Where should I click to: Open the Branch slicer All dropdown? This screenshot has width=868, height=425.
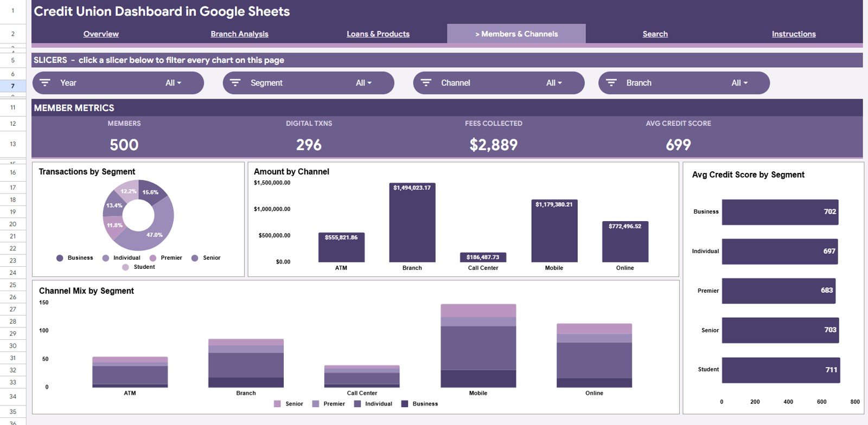739,83
